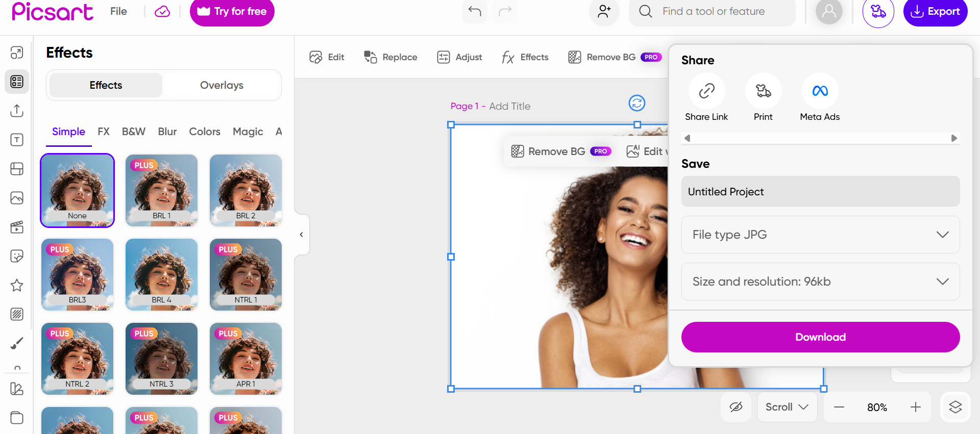This screenshot has width=980, height=434.
Task: Click the Share Link option
Action: click(x=706, y=97)
